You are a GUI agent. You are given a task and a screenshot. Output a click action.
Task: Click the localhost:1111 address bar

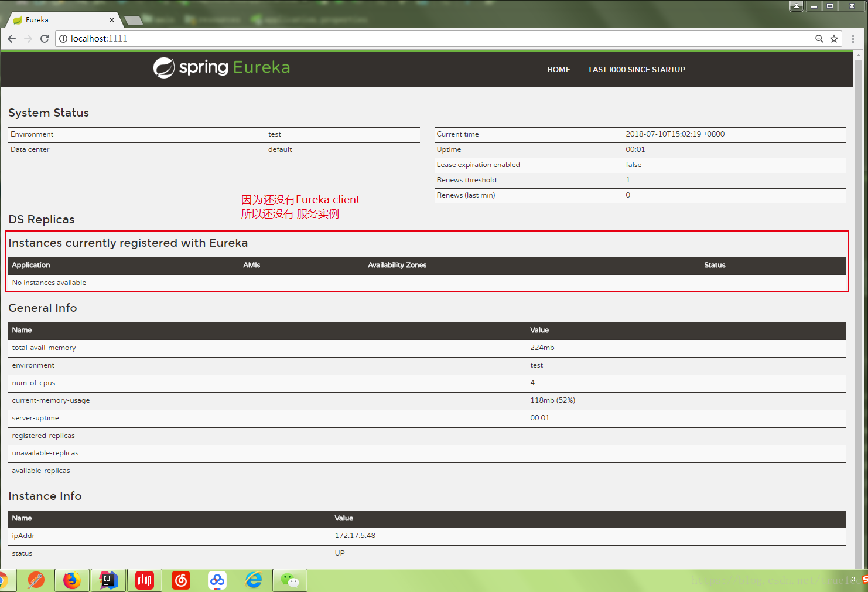pyautogui.click(x=433, y=39)
